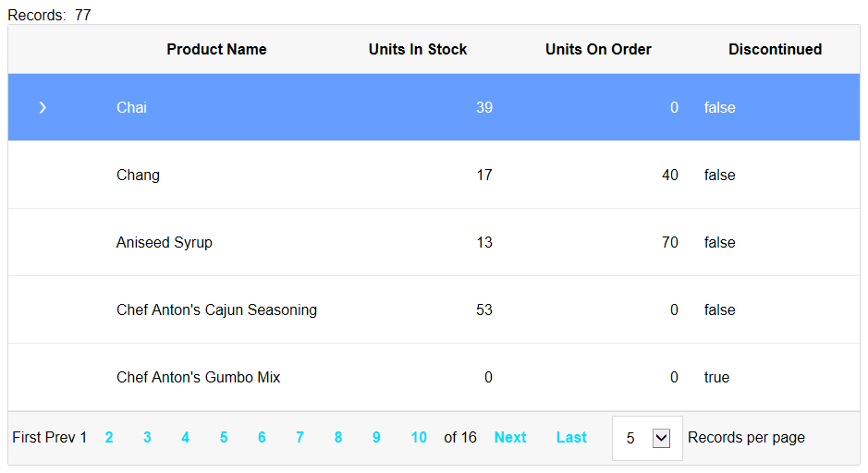
Task: Open page 5 of results
Action: [x=224, y=438]
